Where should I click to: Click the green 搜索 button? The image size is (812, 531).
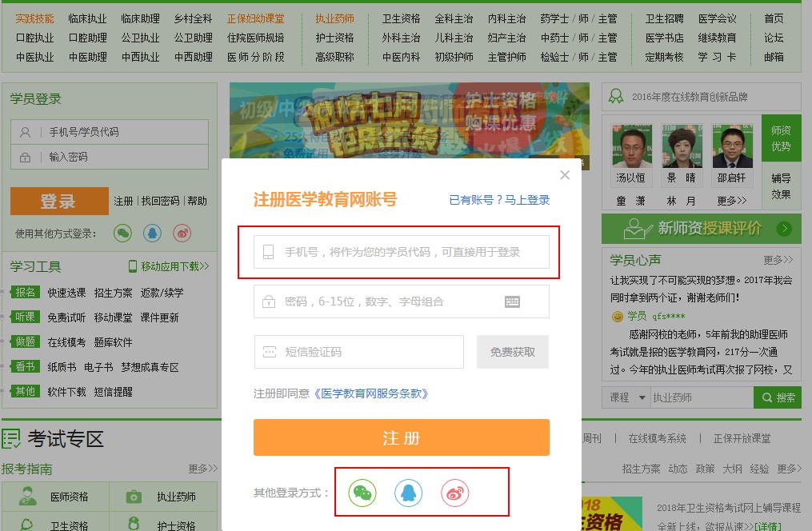778,397
